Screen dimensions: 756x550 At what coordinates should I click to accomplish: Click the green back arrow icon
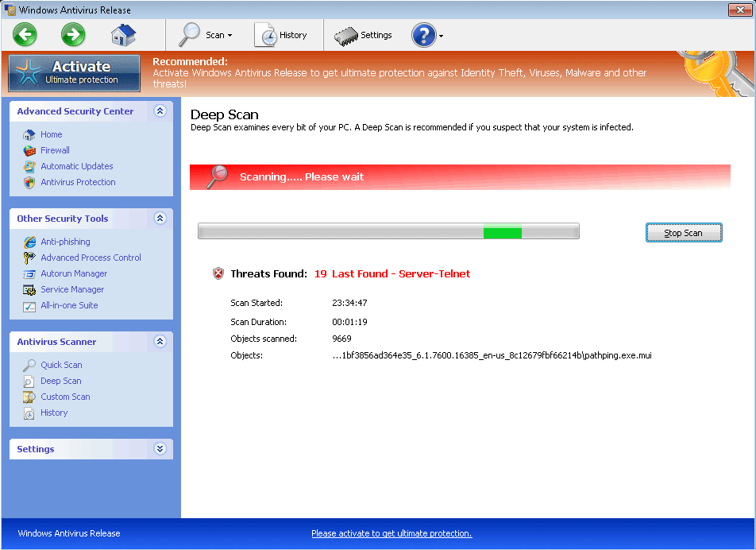pyautogui.click(x=25, y=34)
